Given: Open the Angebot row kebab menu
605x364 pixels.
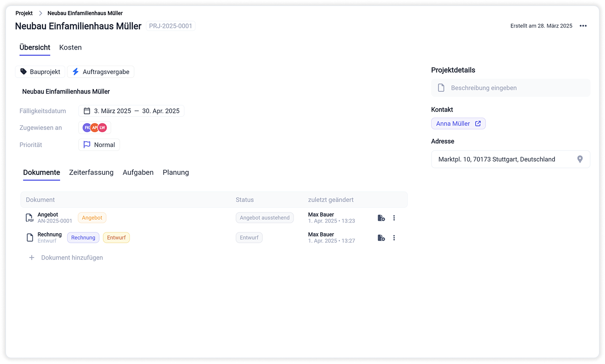Looking at the screenshot, I should pyautogui.click(x=394, y=218).
